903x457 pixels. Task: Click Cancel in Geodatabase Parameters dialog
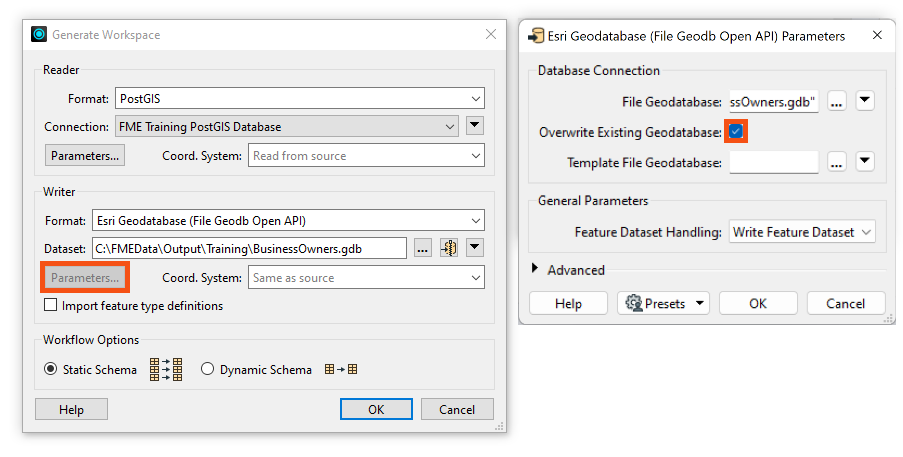[x=845, y=303]
